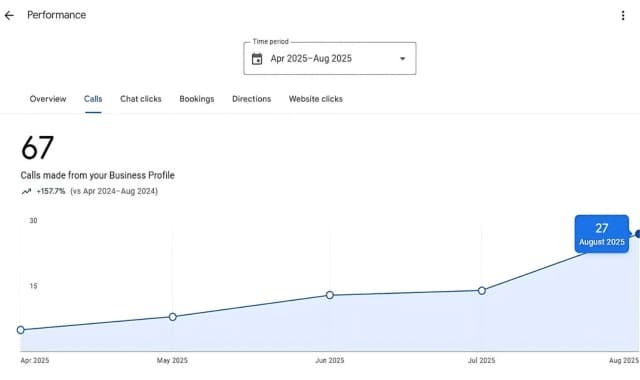Image resolution: width=640 pixels, height=380 pixels.
Task: Open the Directions tab
Action: [x=251, y=99]
